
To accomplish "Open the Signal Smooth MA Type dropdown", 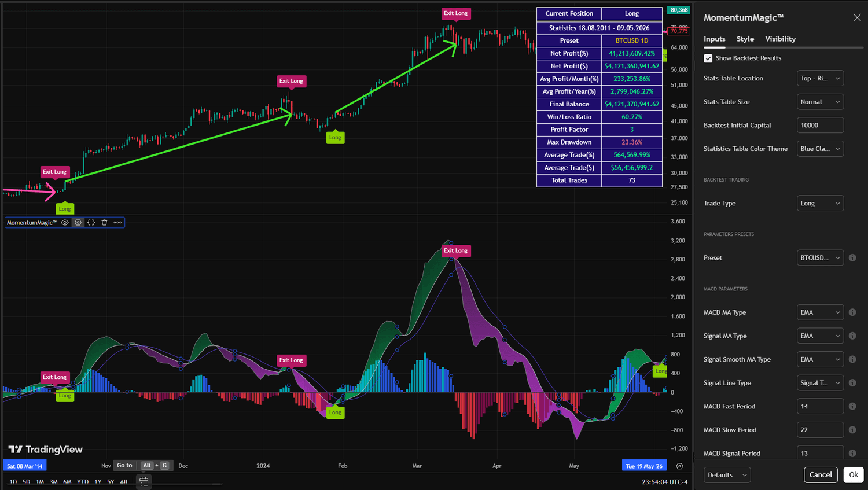I will tap(820, 359).
